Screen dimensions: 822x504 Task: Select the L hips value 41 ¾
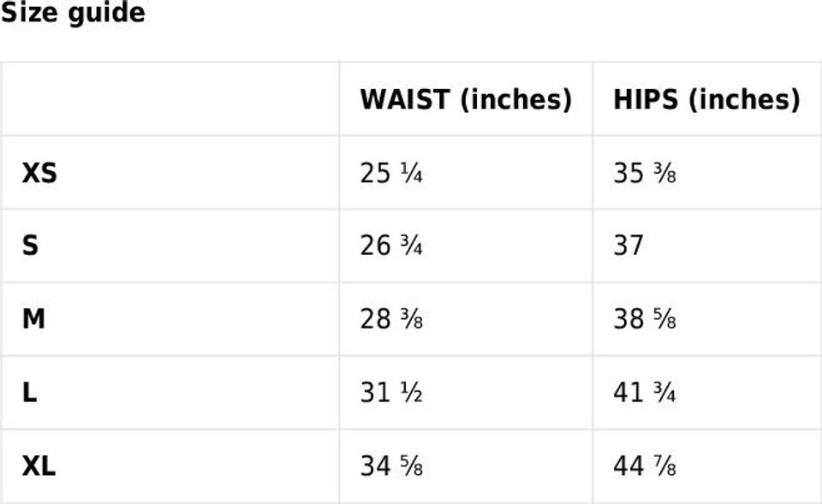click(644, 394)
